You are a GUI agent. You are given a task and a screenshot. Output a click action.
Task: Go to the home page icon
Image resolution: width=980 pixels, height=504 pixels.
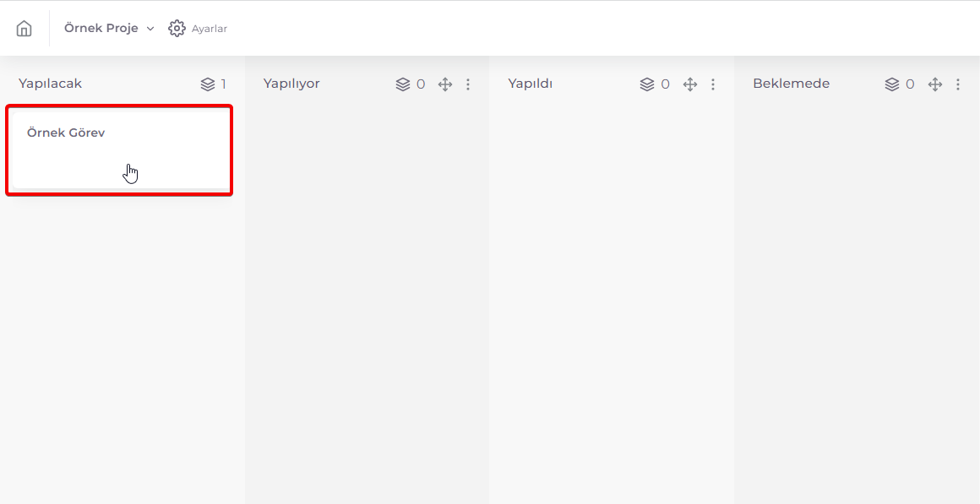[x=24, y=28]
